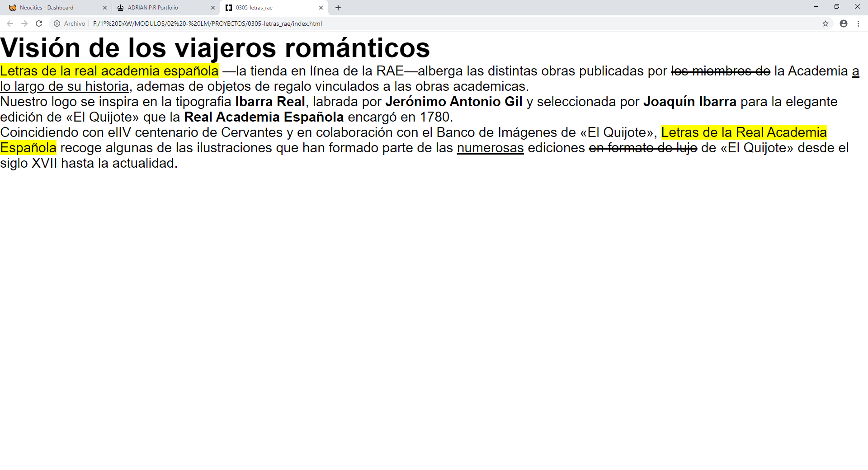Viewport: 868px width, 470px height.
Task: Click the heading Visión de los viajeros románticos
Action: click(x=215, y=48)
